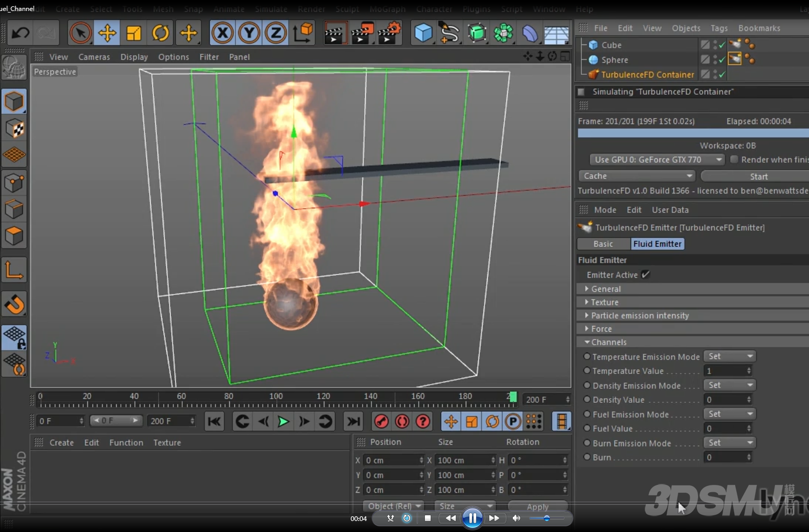The image size is (809, 532).
Task: Open the Use GPU device dropdown
Action: click(657, 160)
